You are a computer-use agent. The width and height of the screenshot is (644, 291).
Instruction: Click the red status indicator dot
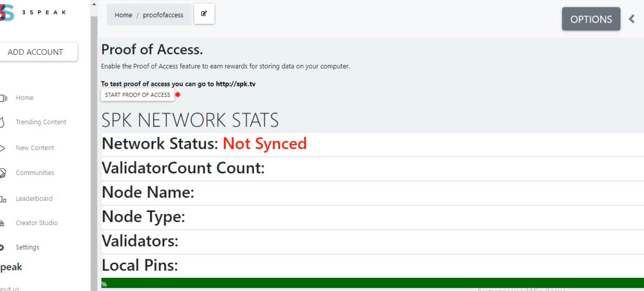[178, 95]
